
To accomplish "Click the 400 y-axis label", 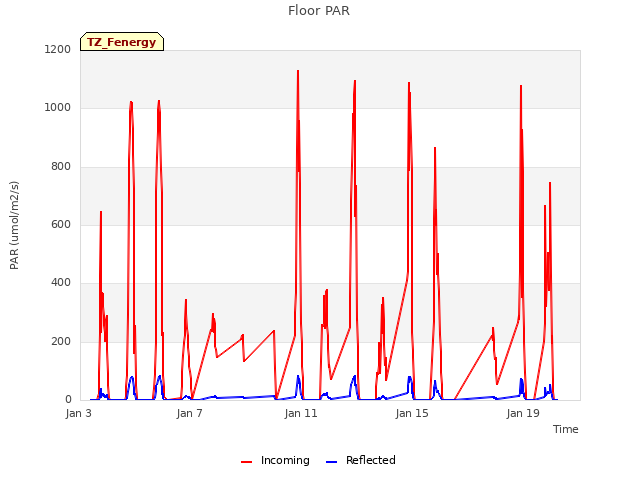I will (x=61, y=283).
